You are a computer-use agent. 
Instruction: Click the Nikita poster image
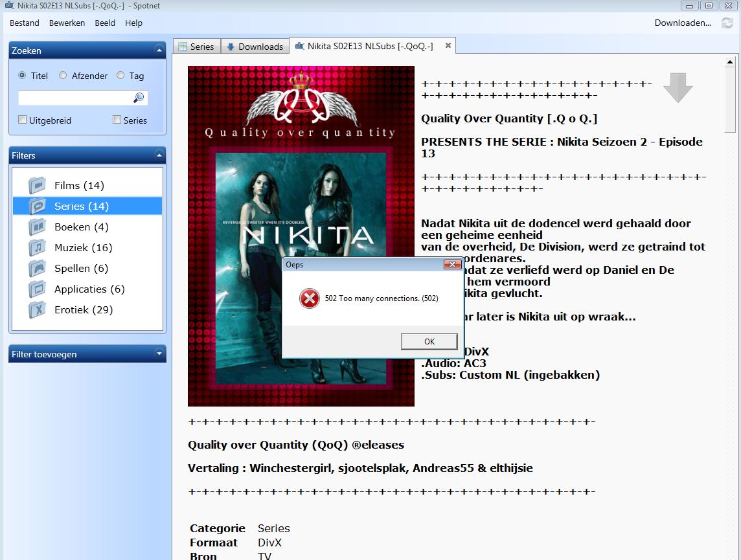(x=301, y=236)
